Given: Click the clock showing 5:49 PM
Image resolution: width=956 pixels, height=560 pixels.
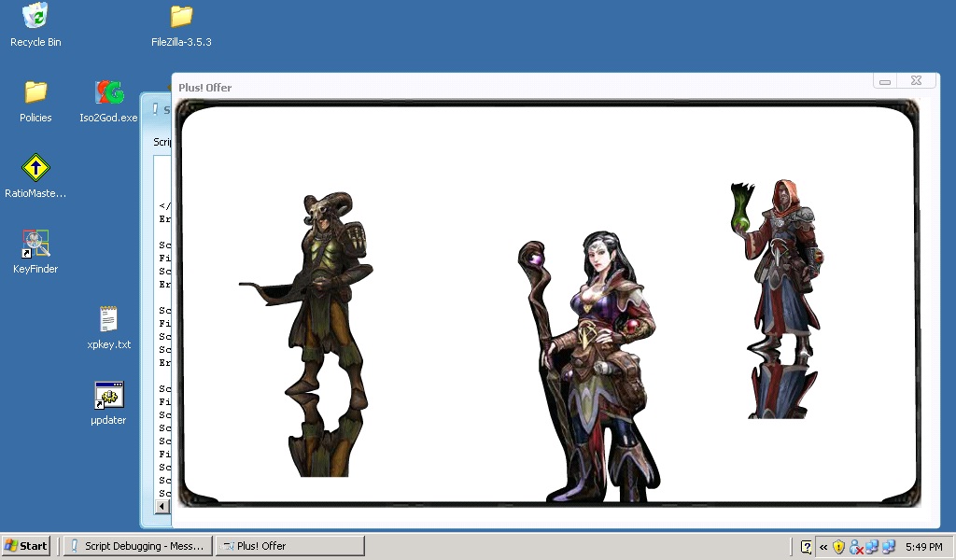Looking at the screenshot, I should click(923, 547).
